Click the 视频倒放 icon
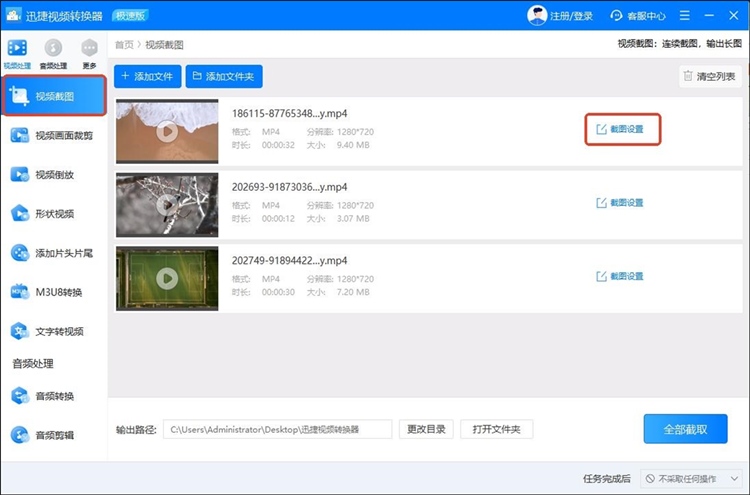 coord(20,175)
